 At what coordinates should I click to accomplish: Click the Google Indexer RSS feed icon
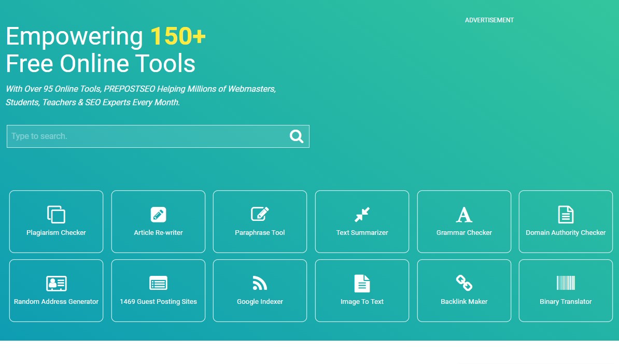click(x=260, y=283)
